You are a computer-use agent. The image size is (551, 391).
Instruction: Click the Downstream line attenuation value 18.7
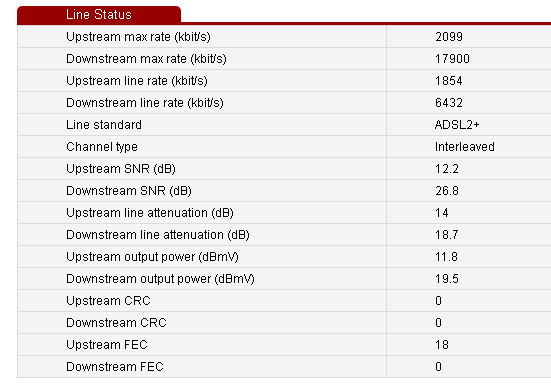pyautogui.click(x=447, y=235)
